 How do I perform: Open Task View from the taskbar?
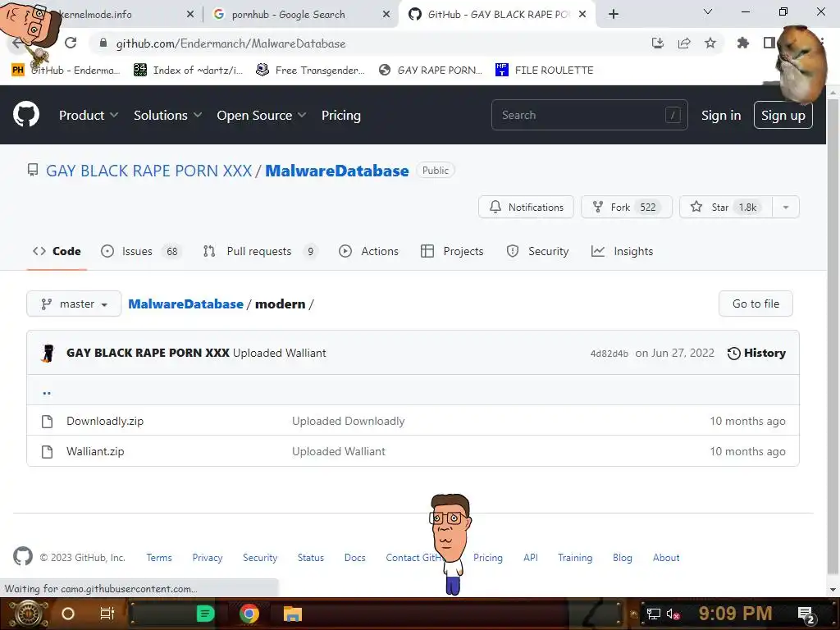point(107,614)
